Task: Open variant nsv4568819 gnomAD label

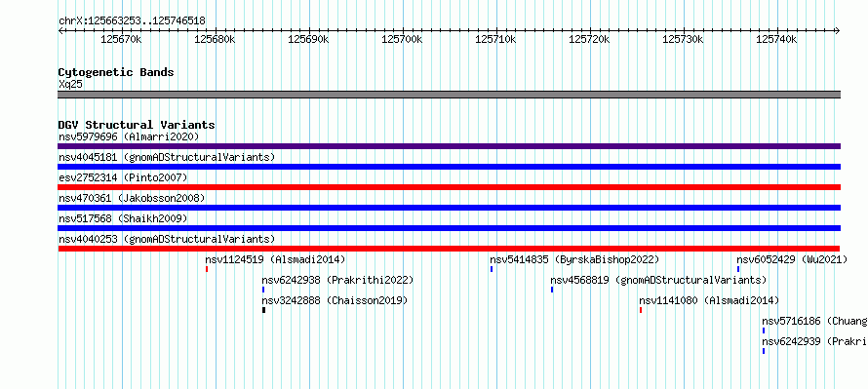Action: click(658, 280)
